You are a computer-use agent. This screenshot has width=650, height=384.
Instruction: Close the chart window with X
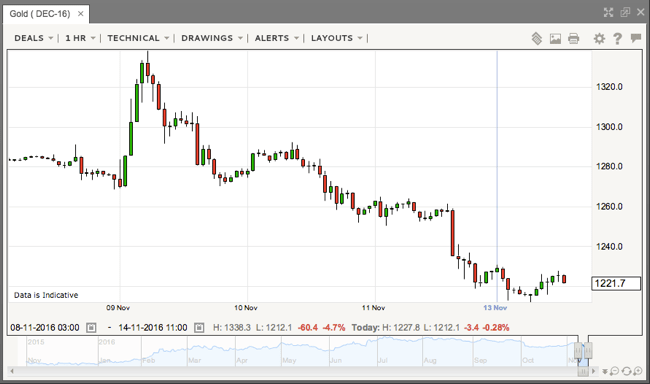(x=640, y=12)
